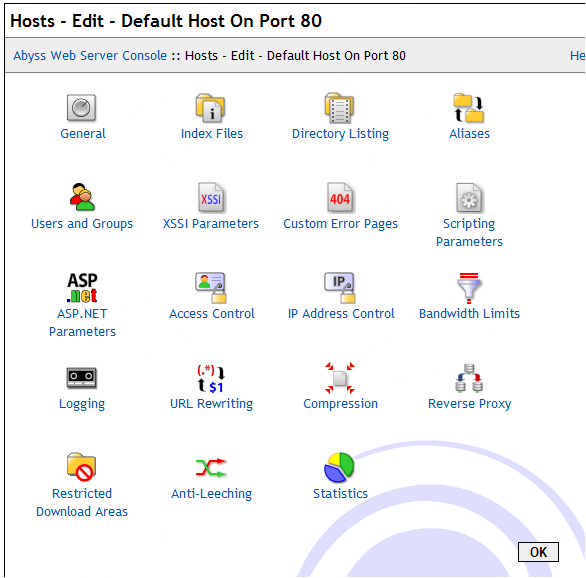586x578 pixels.
Task: Click the Directory Listing text link
Action: [x=340, y=134]
